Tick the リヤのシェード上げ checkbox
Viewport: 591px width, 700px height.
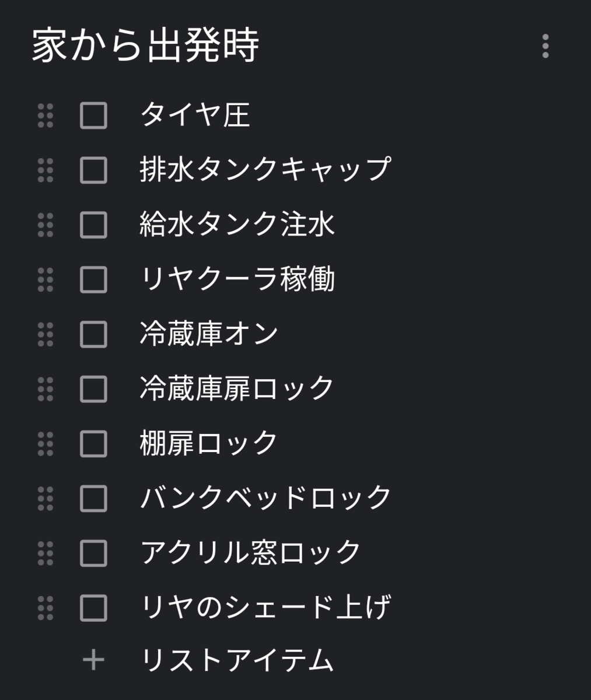coord(93,608)
